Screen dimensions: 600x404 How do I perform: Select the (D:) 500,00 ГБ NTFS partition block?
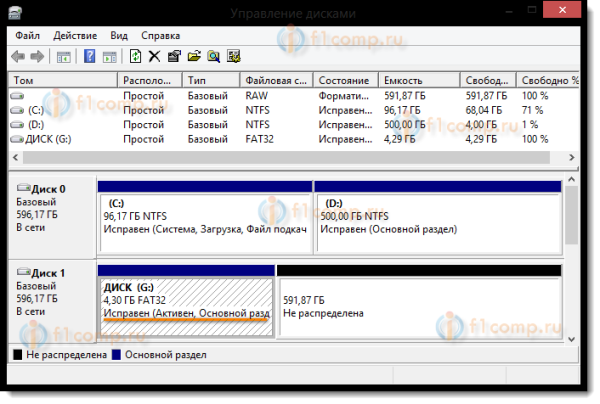click(437, 222)
